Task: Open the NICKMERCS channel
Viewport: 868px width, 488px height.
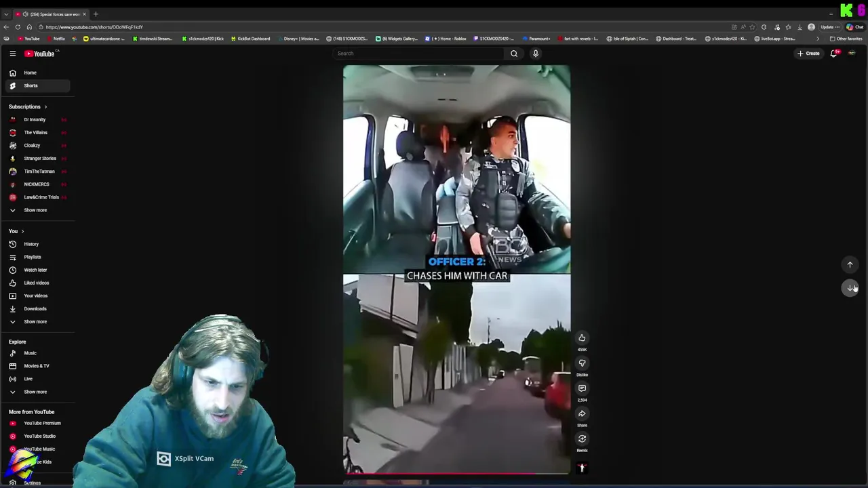Action: [35, 184]
